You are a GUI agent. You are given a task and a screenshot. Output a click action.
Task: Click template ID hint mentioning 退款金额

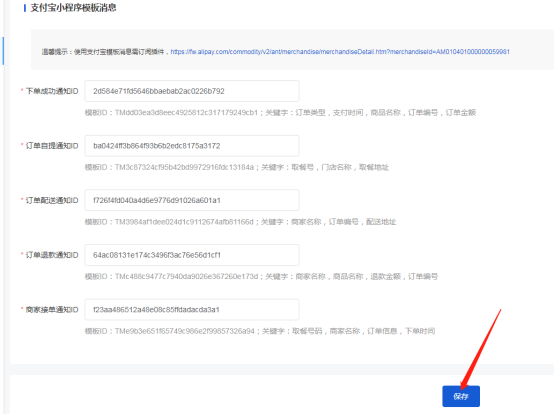click(x=261, y=276)
